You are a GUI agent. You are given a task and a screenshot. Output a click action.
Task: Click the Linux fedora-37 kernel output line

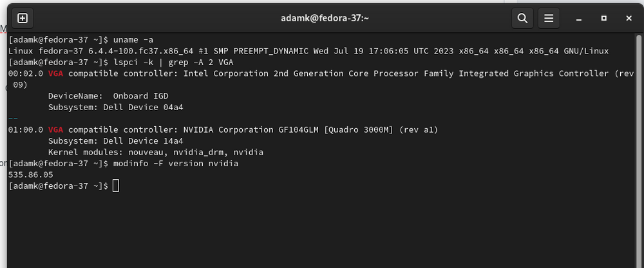[309, 51]
